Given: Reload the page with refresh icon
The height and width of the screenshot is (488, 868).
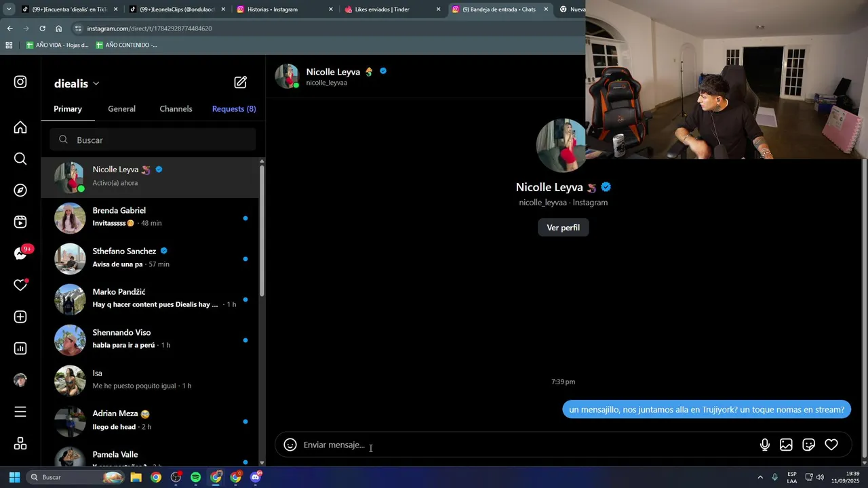Looking at the screenshot, I should (x=42, y=28).
